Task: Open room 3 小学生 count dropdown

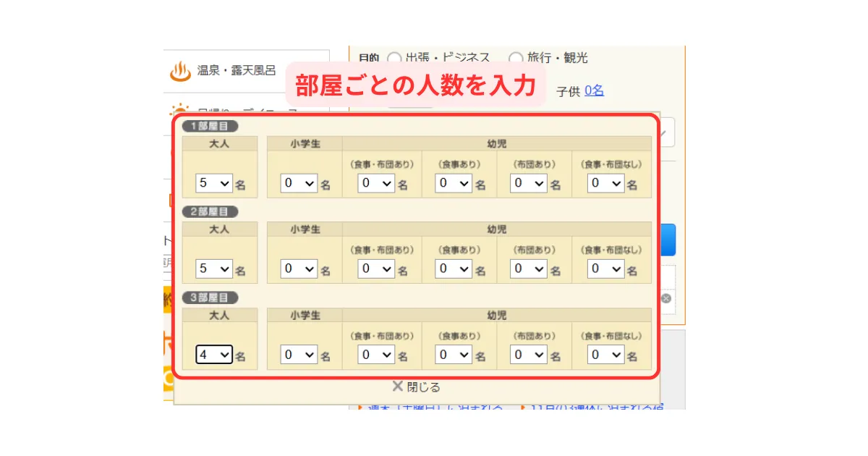Action: coord(299,355)
